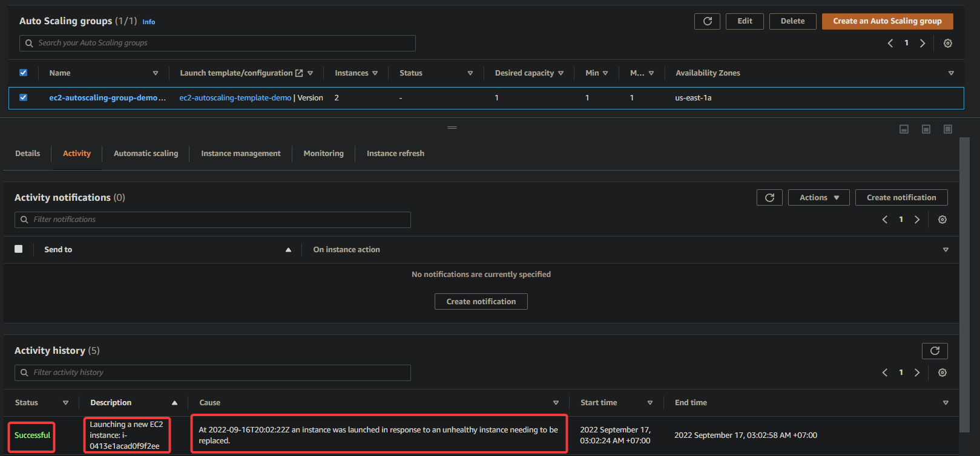Set split panel to half-height layout icon
The image size is (980, 456).
coord(926,129)
